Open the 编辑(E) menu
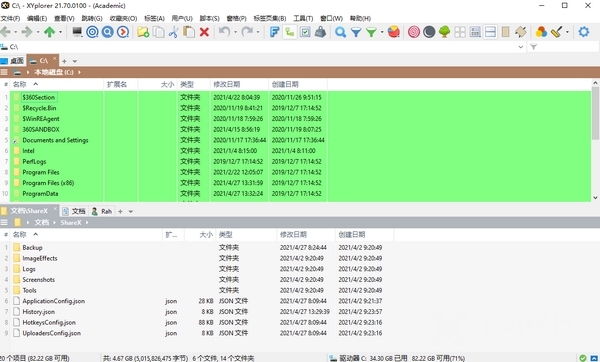 37,18
